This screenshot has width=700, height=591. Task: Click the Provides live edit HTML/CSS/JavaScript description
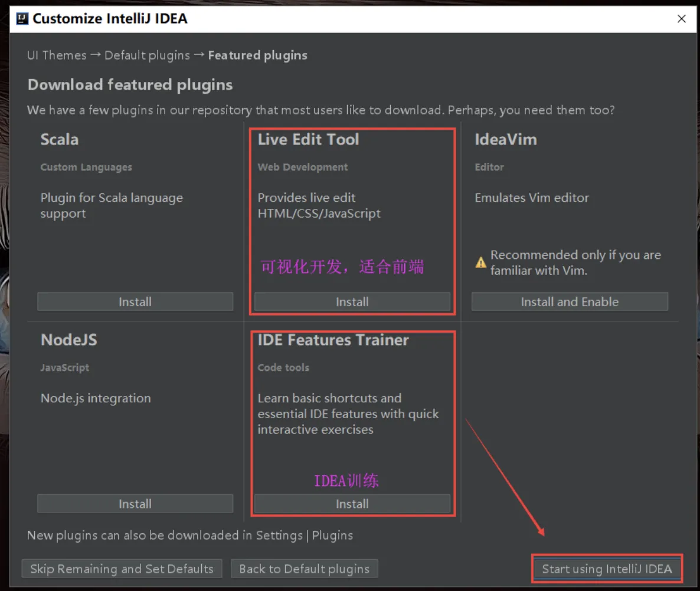point(319,205)
